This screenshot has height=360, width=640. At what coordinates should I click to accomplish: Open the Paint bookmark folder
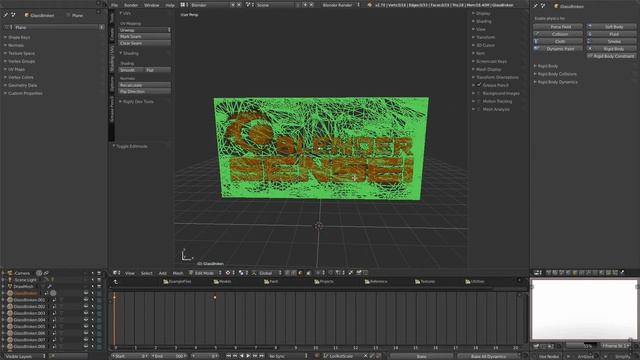(x=271, y=282)
